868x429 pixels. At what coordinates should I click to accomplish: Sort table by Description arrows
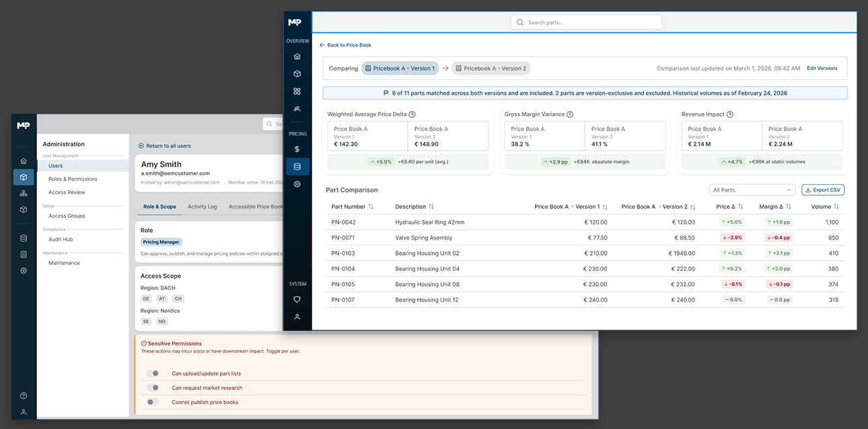click(x=431, y=207)
